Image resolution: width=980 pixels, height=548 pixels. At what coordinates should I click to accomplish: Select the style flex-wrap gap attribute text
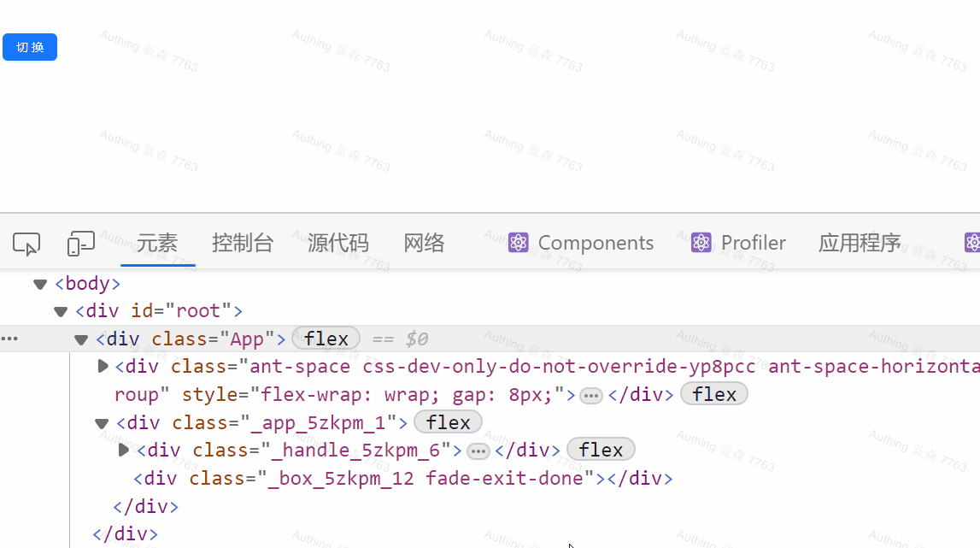pos(373,395)
